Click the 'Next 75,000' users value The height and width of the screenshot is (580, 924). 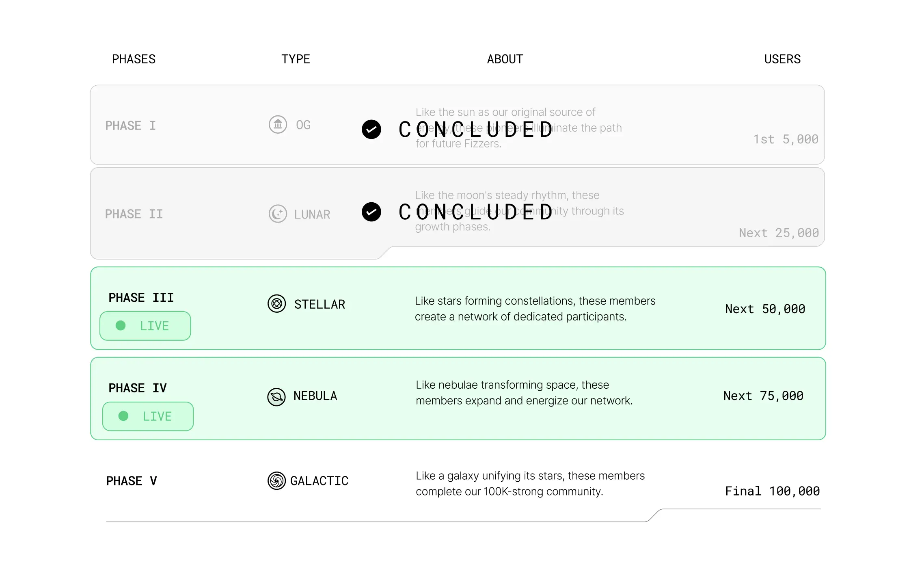click(763, 396)
